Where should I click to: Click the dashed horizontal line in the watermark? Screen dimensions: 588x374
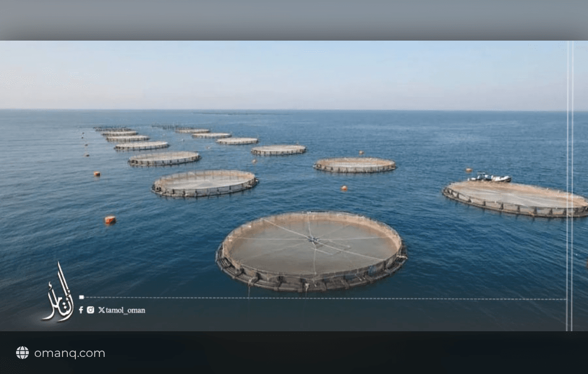click(325, 298)
